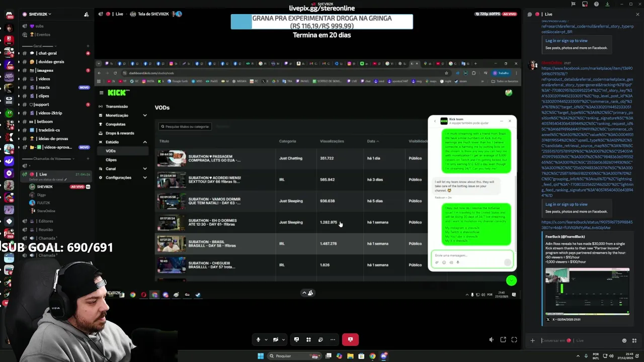The width and height of the screenshot is (644, 362).
Task: Open File Explorer from the taskbar
Action: pos(350,356)
